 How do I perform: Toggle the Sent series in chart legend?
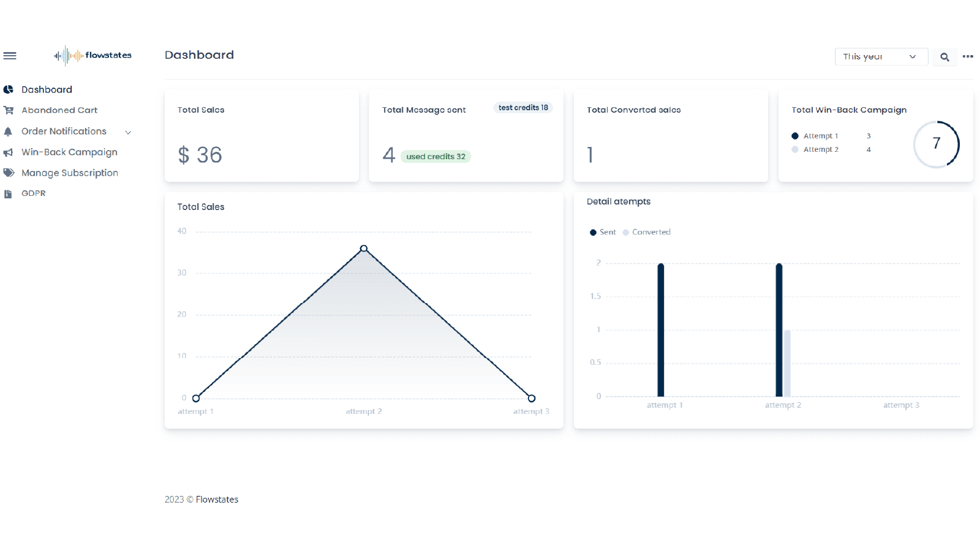point(603,233)
